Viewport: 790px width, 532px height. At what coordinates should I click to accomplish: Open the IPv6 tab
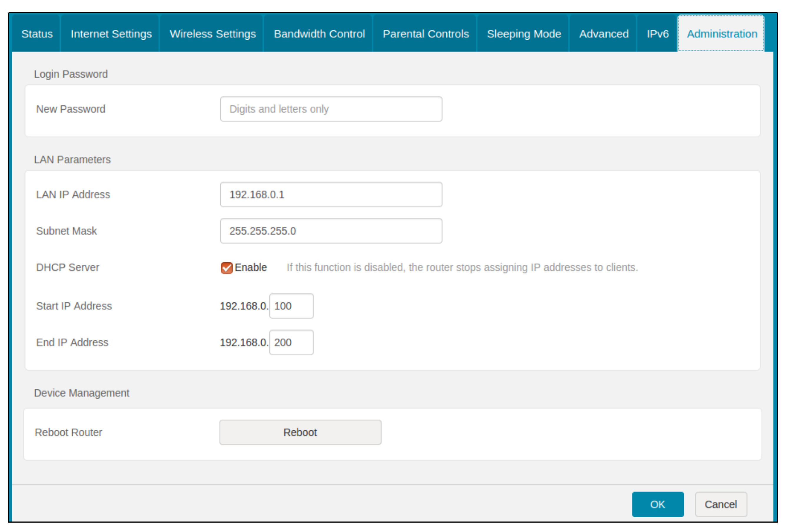[657, 34]
